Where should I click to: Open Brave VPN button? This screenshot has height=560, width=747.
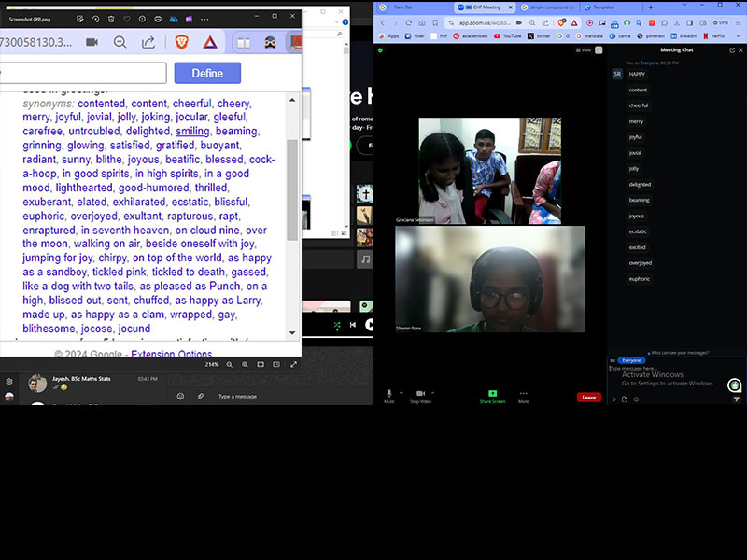click(721, 22)
